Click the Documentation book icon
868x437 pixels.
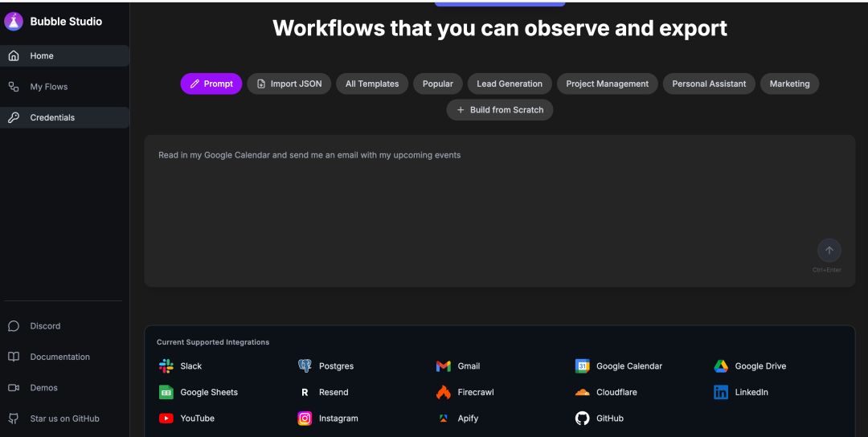pos(14,357)
